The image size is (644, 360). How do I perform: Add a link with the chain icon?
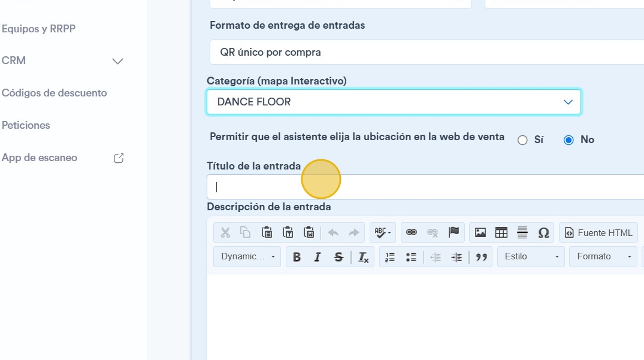(x=411, y=233)
